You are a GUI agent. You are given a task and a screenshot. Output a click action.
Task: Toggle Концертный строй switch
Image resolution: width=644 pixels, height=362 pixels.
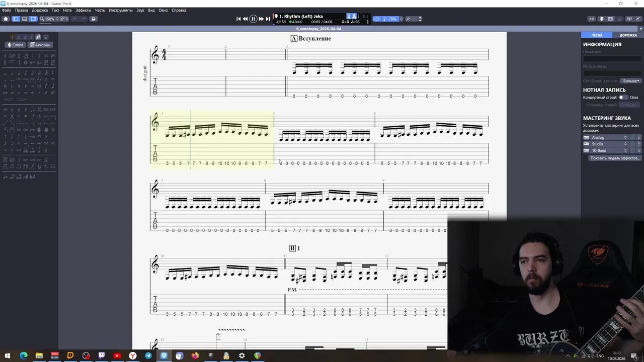coord(623,98)
